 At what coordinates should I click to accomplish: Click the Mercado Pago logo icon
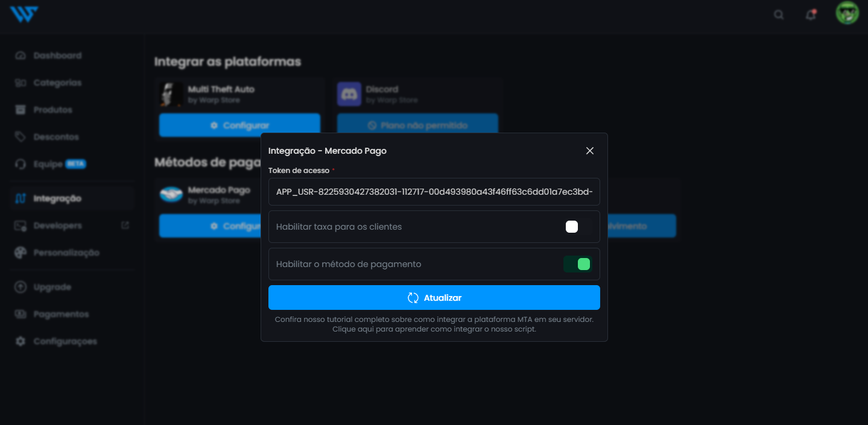(x=171, y=195)
